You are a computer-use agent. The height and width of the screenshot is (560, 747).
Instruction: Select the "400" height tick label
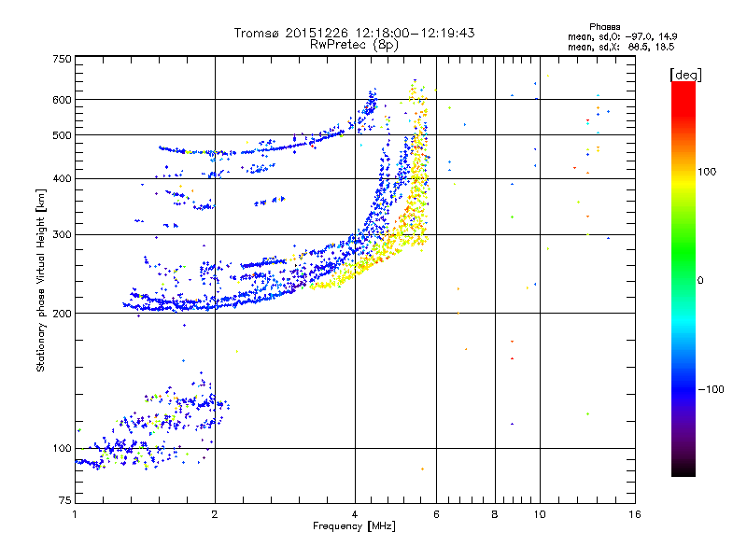(62, 179)
